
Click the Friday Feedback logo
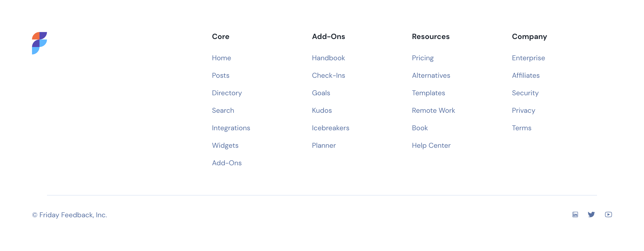[x=39, y=43]
